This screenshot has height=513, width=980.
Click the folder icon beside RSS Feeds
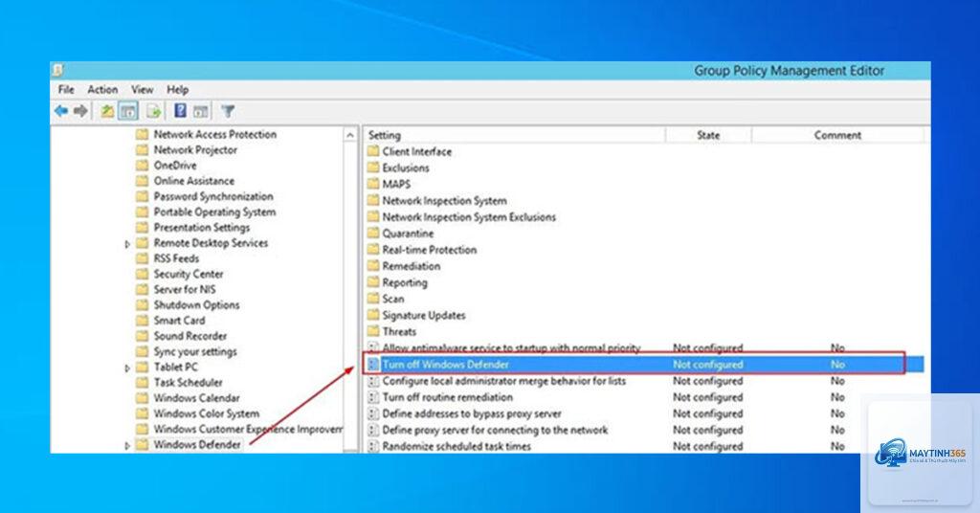click(143, 258)
